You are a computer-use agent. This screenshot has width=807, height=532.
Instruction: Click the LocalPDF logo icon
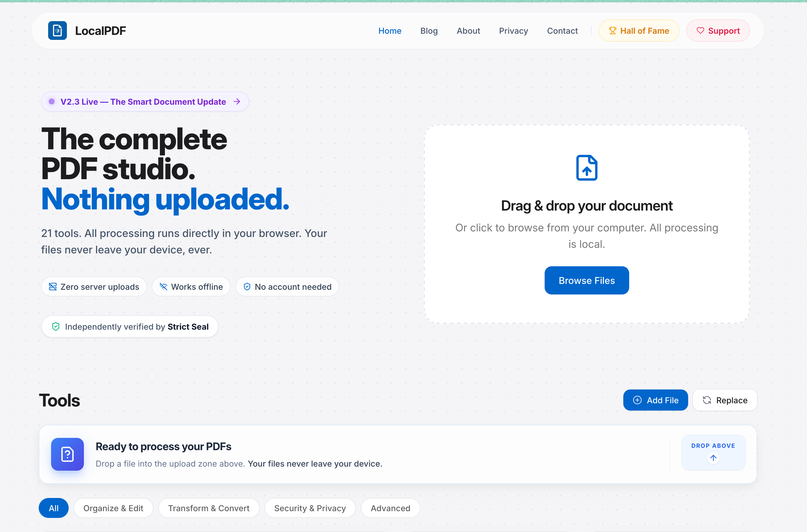pos(58,31)
